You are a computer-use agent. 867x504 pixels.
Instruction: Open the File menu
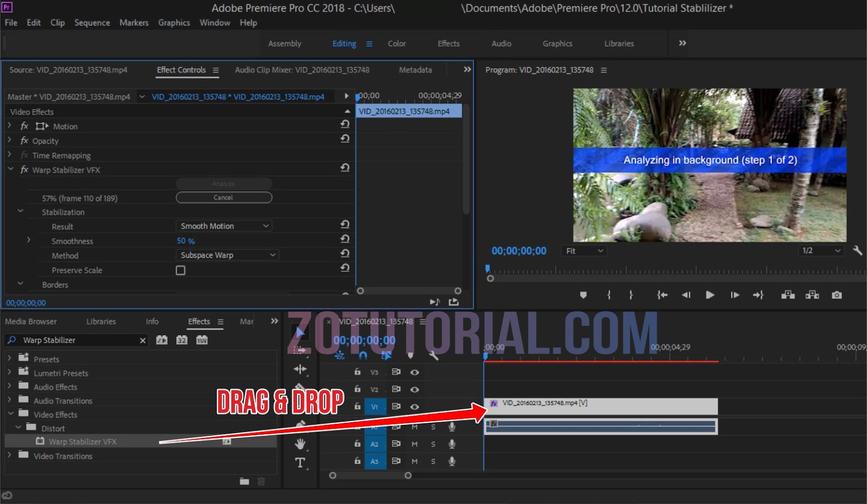11,23
